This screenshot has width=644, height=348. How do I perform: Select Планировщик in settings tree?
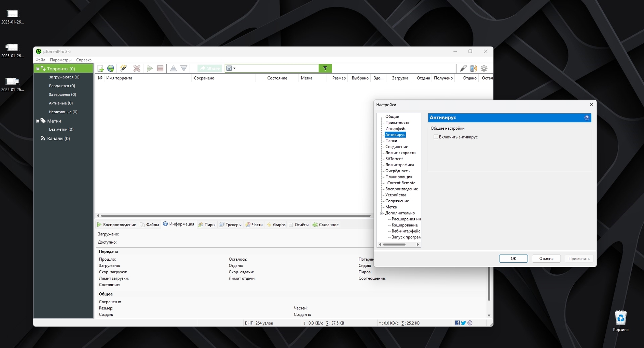[399, 177]
